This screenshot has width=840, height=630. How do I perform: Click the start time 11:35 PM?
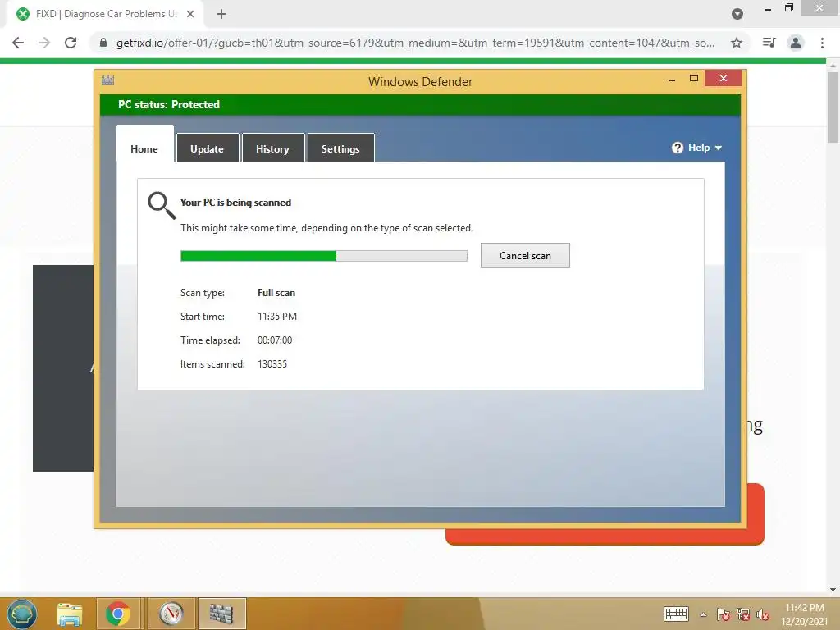click(x=277, y=317)
